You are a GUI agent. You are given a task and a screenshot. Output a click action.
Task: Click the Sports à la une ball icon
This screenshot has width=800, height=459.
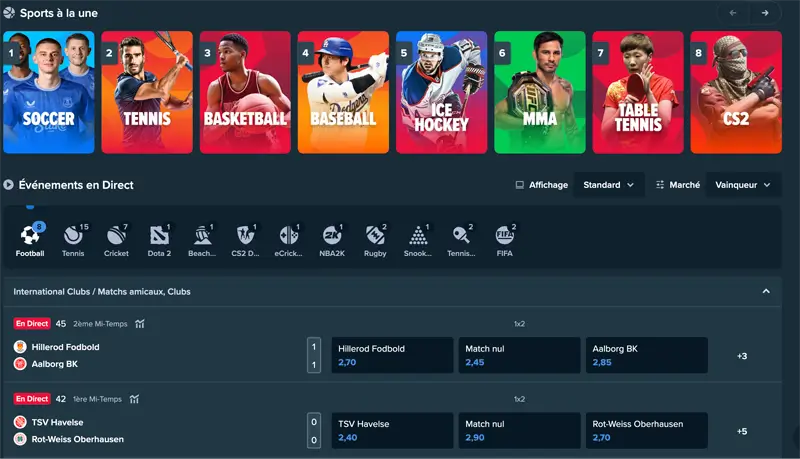pyautogui.click(x=9, y=13)
